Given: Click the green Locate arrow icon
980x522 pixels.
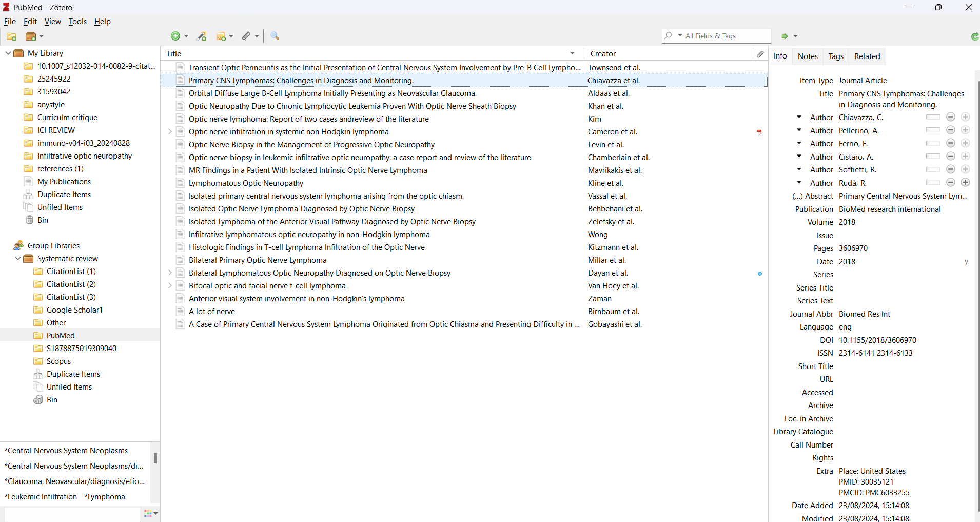Looking at the screenshot, I should [785, 36].
